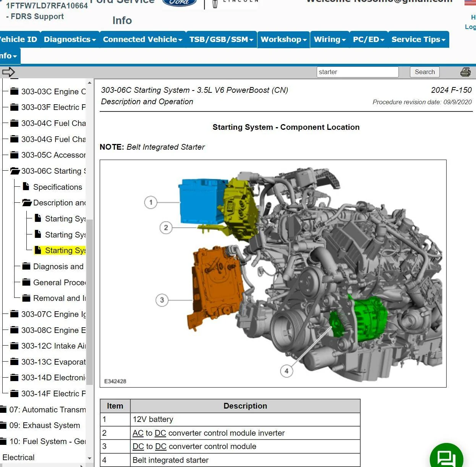Select the 10: Fuel System item
Screen dimensions: 476x467
coord(47,441)
